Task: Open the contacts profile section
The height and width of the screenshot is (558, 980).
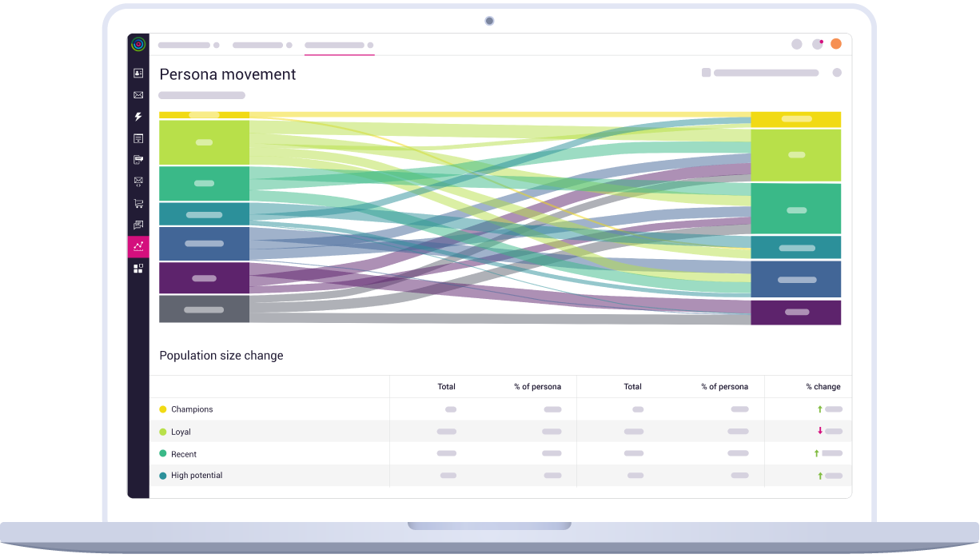Action: pyautogui.click(x=137, y=73)
